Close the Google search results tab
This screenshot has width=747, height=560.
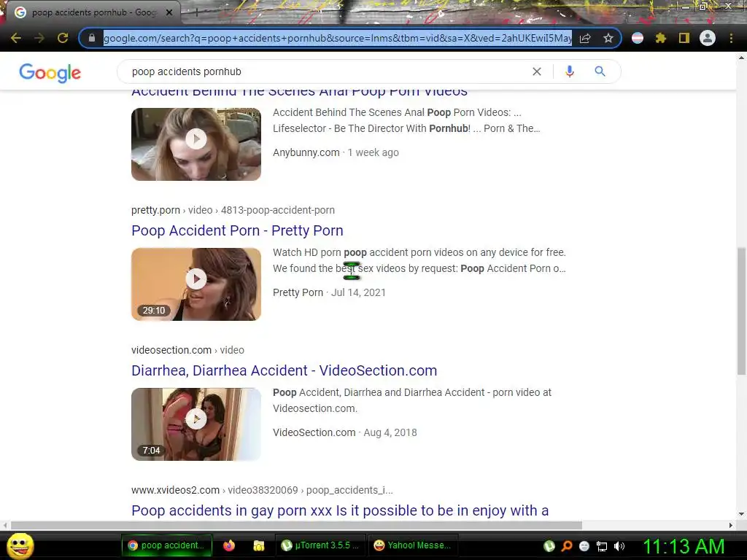point(169,12)
